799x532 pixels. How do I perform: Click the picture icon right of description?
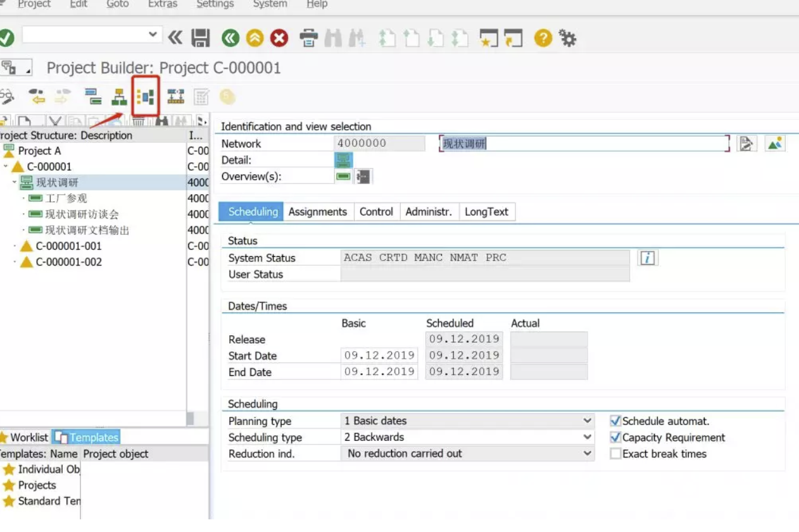tap(775, 144)
